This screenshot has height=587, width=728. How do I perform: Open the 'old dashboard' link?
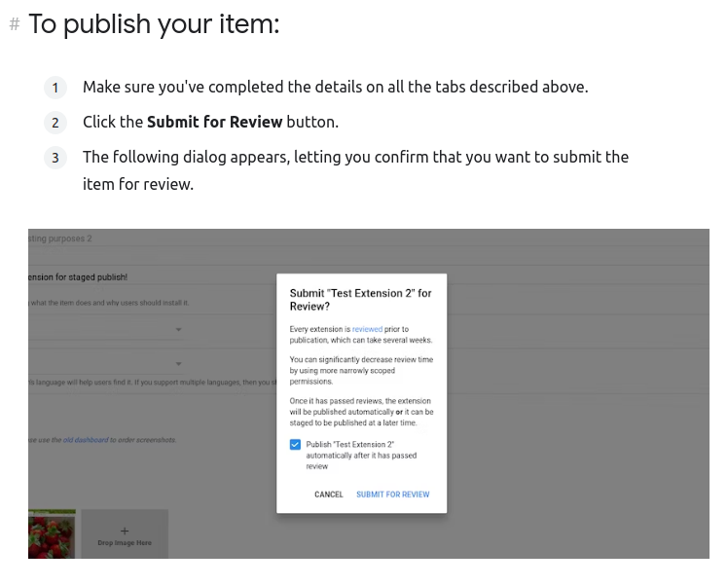[x=86, y=440]
